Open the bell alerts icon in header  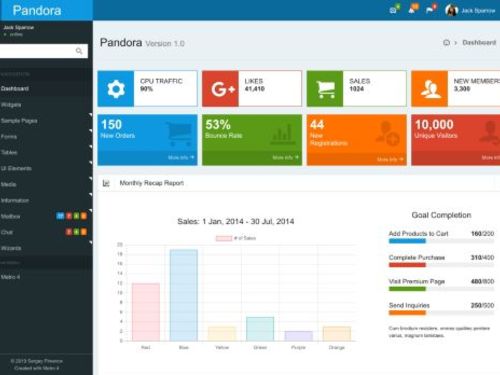pos(412,10)
